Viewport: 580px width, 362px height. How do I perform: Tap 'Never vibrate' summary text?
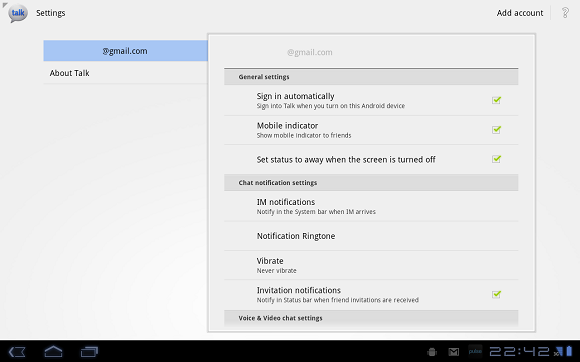pos(277,271)
